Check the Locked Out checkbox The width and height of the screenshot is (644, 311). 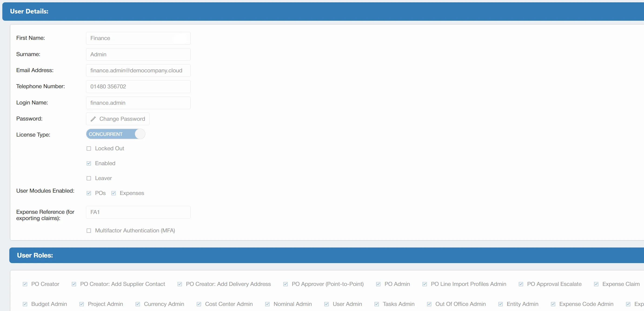[89, 148]
